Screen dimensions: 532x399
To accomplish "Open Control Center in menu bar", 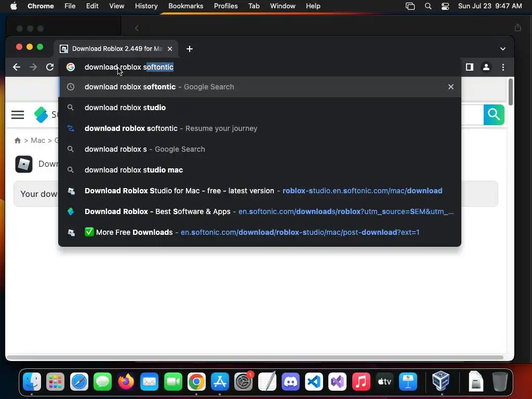I will pos(445,6).
